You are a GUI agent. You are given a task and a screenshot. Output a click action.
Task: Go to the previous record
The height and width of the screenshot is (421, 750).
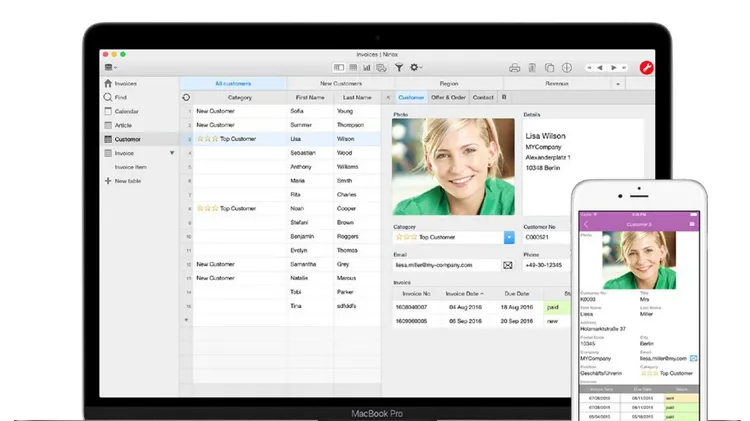point(600,68)
